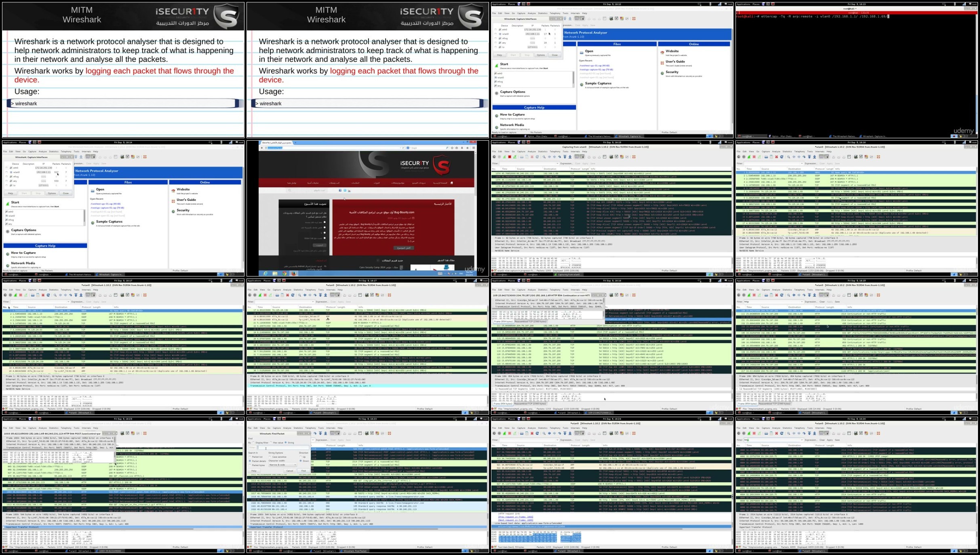980x555 pixels.
Task: Click the Bluetooth icon in the 16:13 top panel
Action: click(956, 4)
